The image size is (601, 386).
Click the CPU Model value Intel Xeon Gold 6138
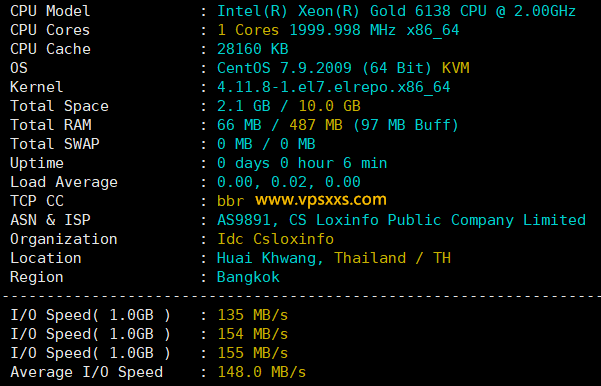click(x=396, y=11)
